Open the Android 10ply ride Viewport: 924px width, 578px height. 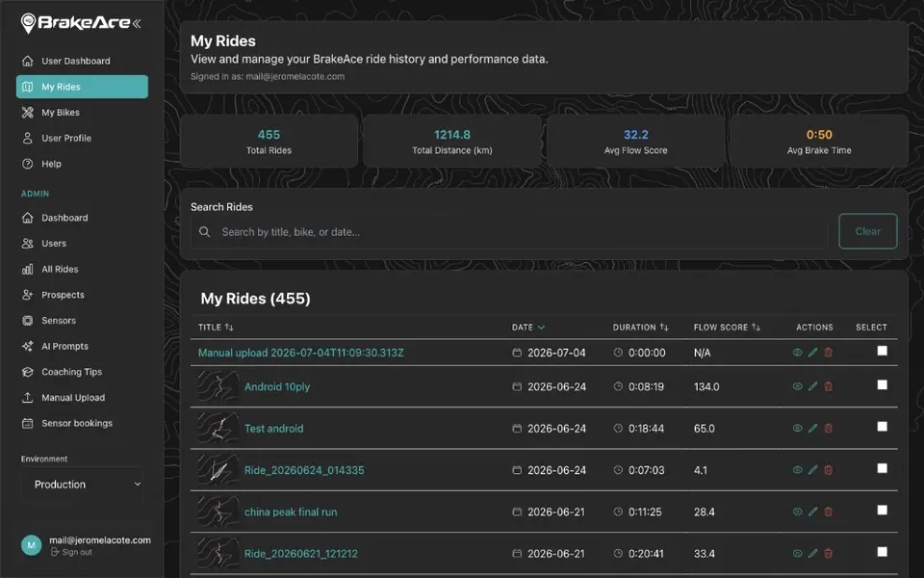click(277, 387)
